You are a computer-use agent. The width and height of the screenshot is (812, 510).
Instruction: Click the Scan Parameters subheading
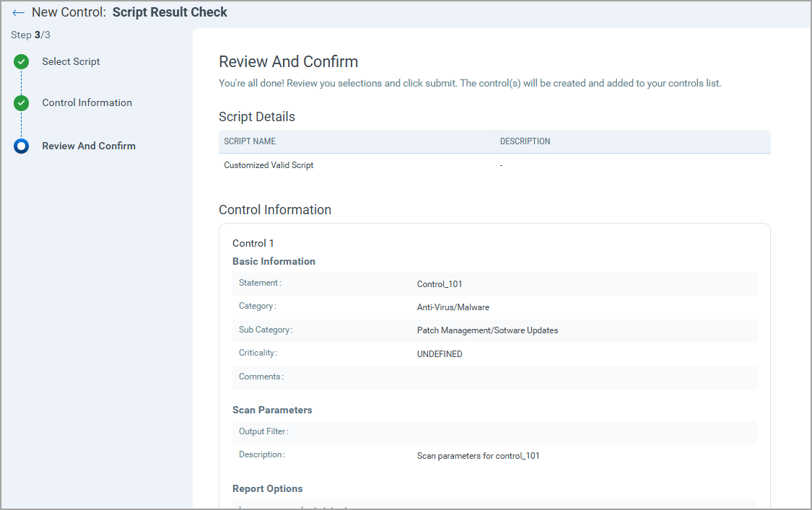272,410
